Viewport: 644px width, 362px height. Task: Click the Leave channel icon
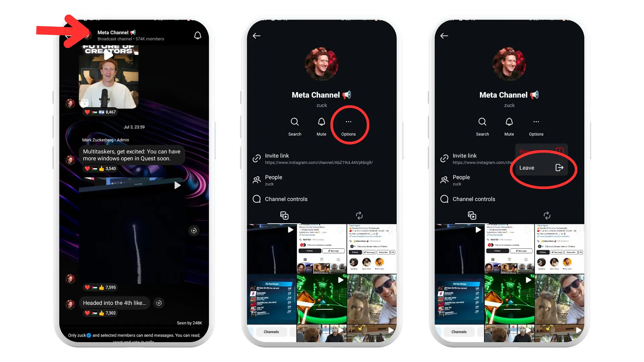click(x=558, y=168)
